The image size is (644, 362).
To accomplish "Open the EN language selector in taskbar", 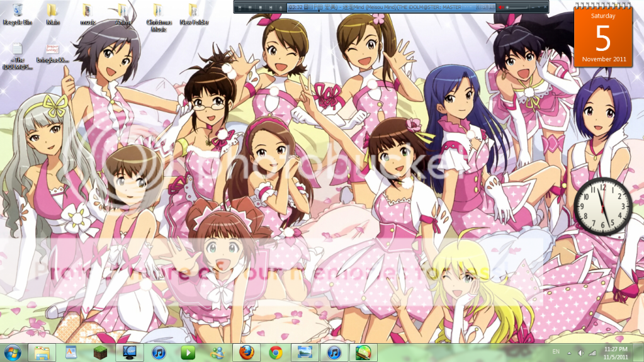I will (556, 352).
